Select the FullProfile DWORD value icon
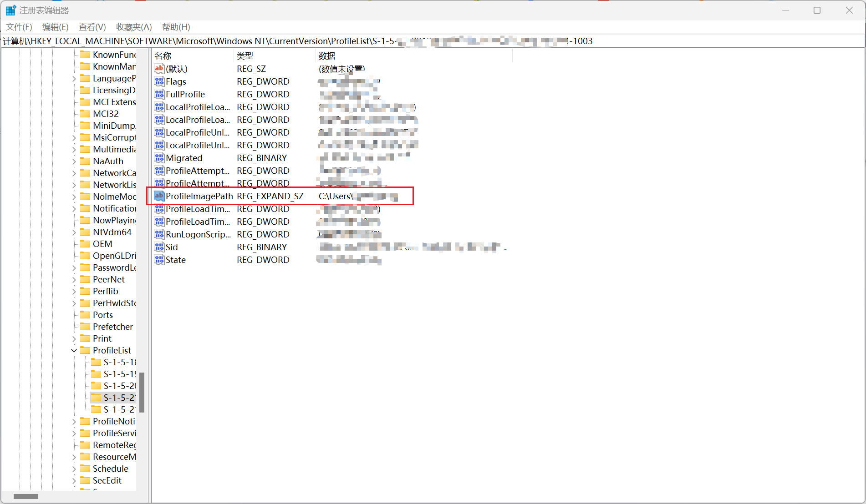The height and width of the screenshot is (504, 866). 159,94
